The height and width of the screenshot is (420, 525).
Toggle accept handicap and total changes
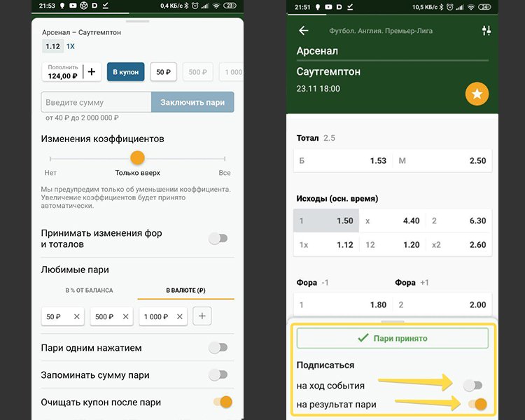218,239
